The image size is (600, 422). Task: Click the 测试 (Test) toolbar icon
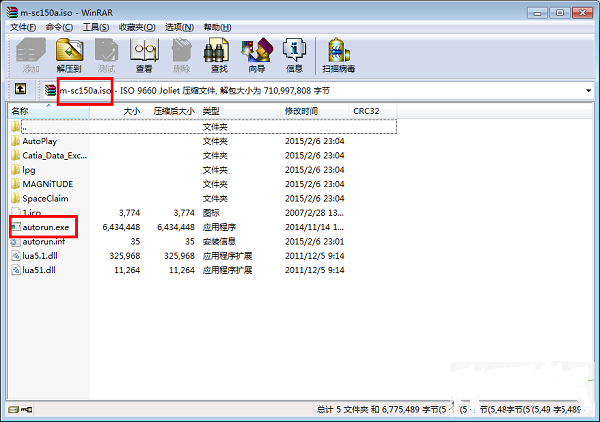[106, 50]
